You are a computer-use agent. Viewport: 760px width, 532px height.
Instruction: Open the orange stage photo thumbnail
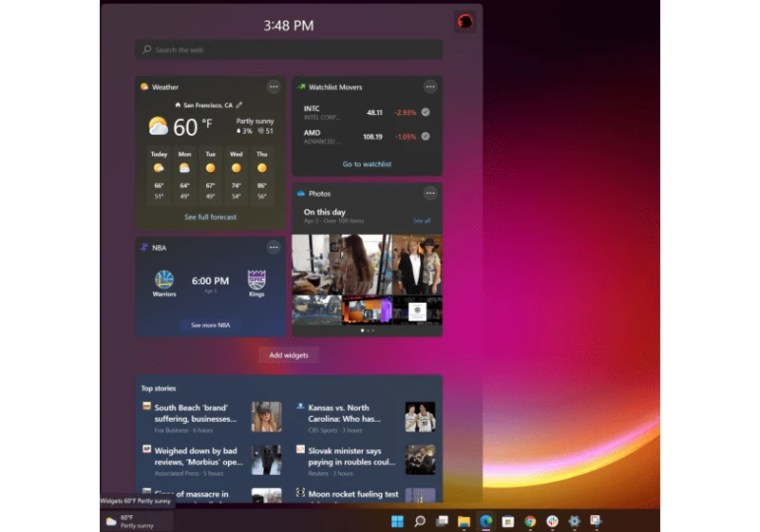click(x=367, y=310)
